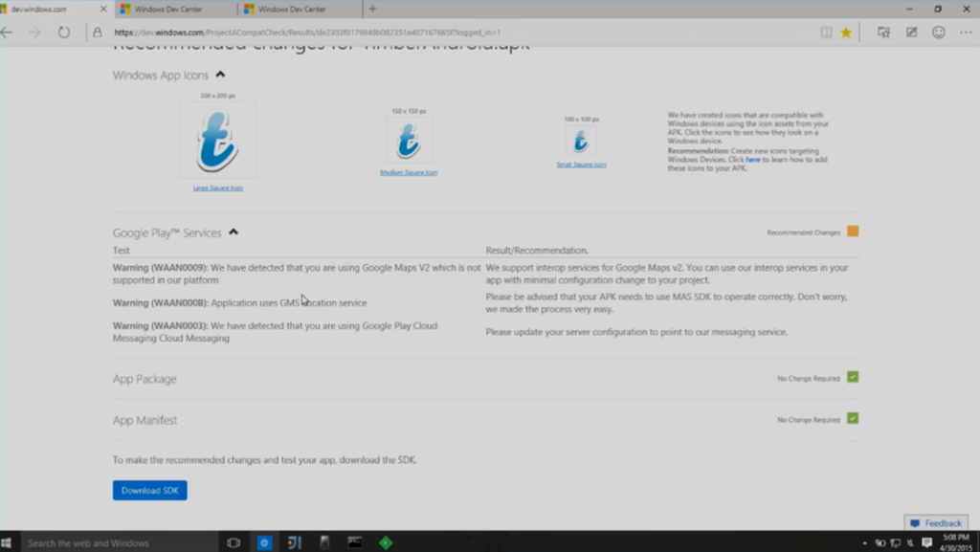
Task: Open the Feedback button at bottom right
Action: tap(936, 522)
